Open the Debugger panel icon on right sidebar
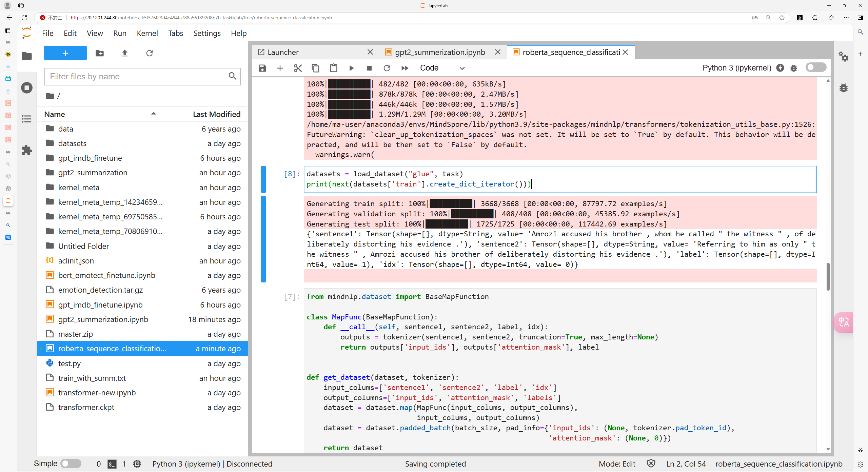868x472 pixels. 843,87
